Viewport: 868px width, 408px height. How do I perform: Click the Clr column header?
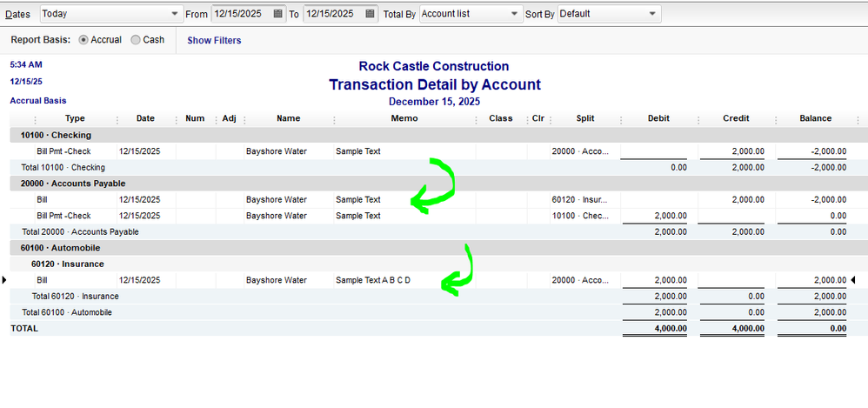(538, 118)
